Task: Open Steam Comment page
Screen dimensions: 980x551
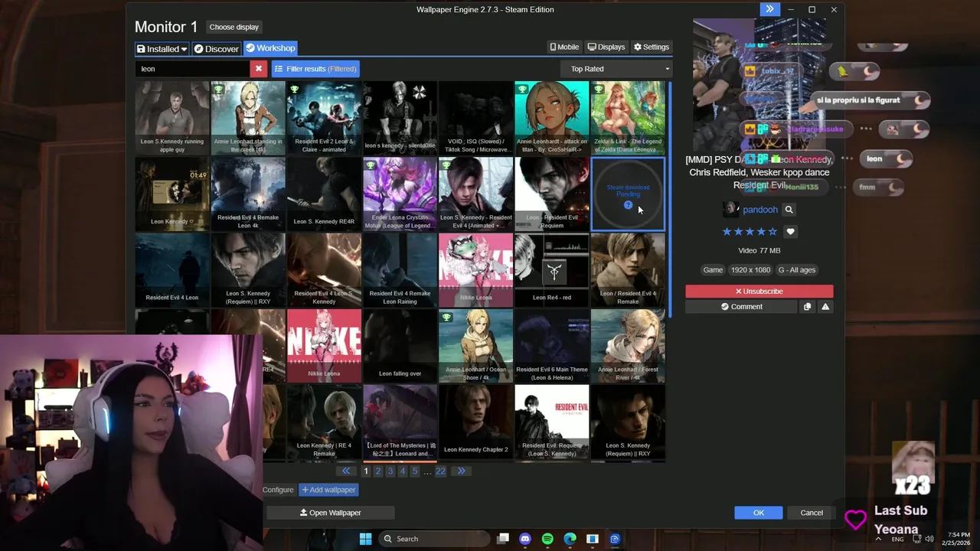Action: (741, 307)
